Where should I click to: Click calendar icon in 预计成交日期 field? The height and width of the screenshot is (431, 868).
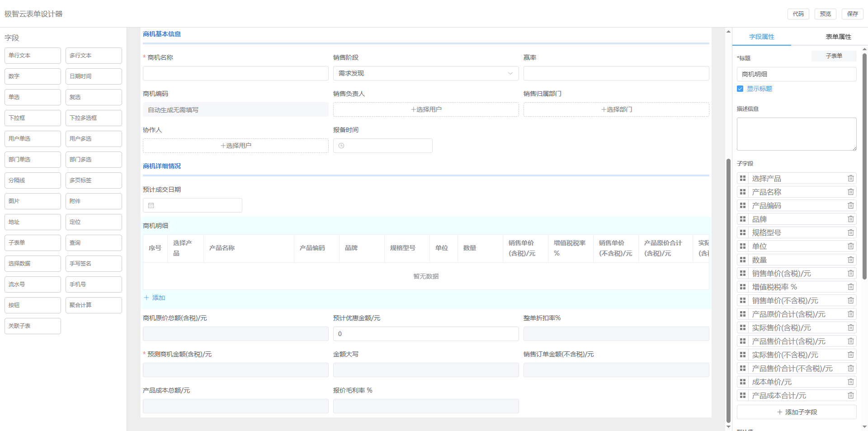click(151, 205)
